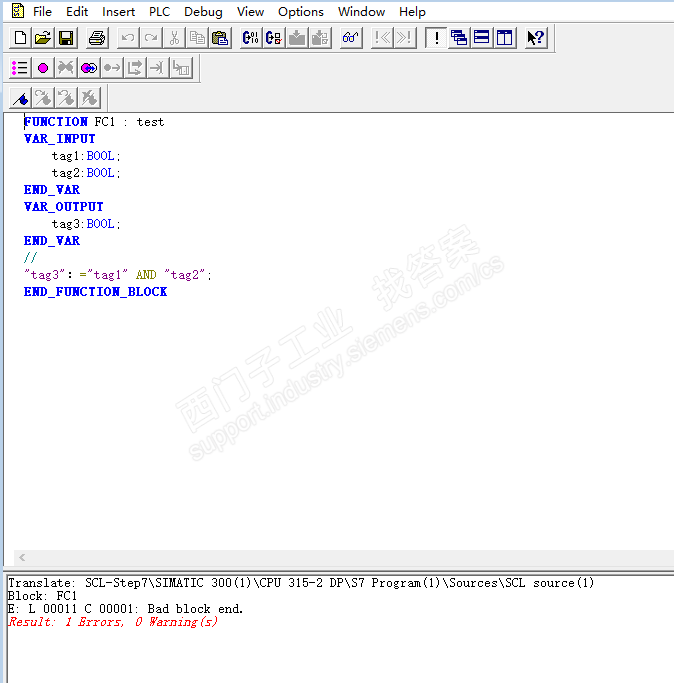Screen dimensions: 674x683
Task: Tile windows horizontally icon
Action: coord(482,38)
